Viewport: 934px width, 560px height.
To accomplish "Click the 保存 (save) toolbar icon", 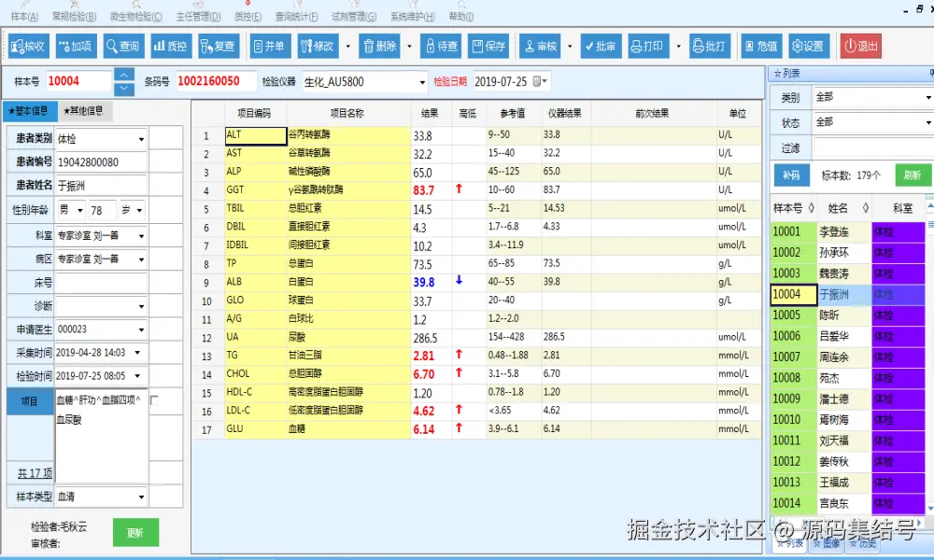I will pos(488,45).
